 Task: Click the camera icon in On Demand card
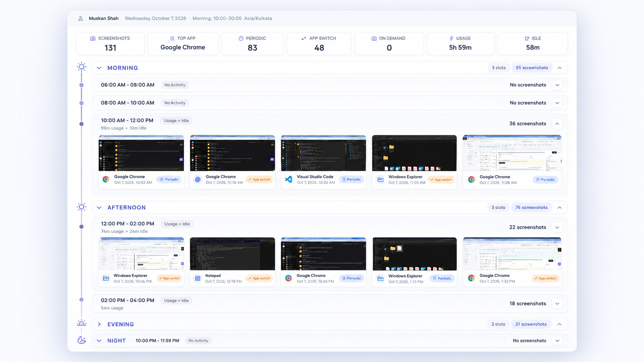point(374,38)
